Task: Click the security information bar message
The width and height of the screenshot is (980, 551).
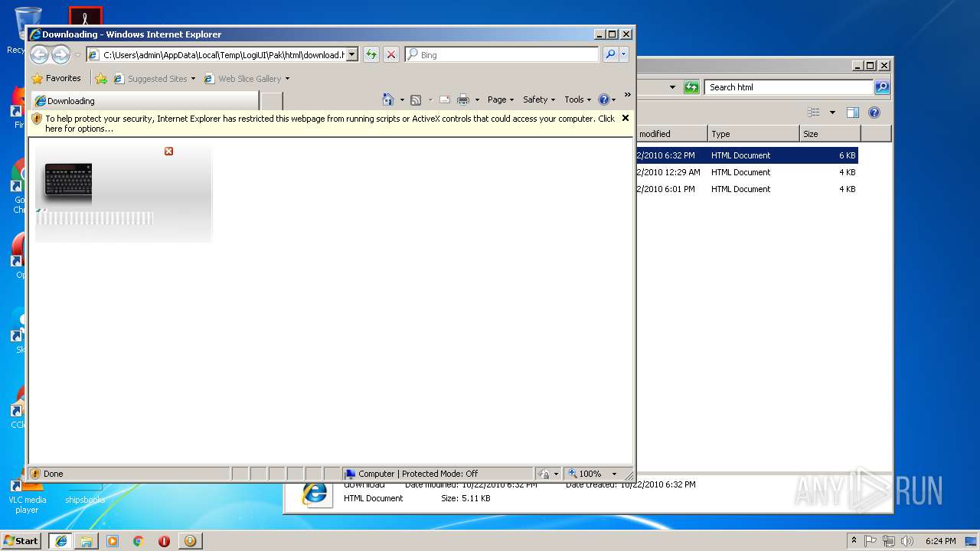Action: click(x=330, y=123)
